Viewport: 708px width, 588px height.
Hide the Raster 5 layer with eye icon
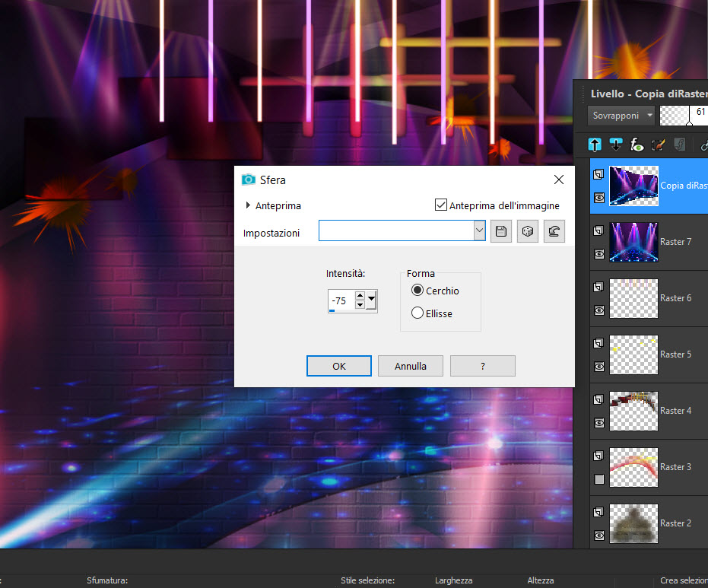[x=599, y=367]
